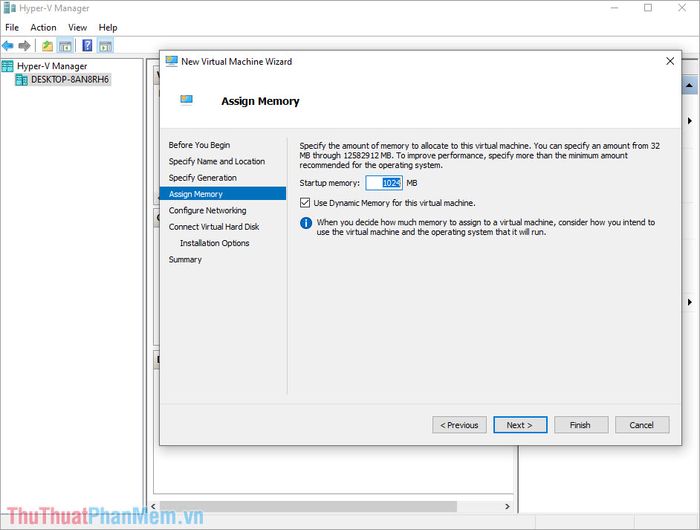Go to Specify Generation step
Viewport: 700px width, 530px height.
[x=203, y=178]
